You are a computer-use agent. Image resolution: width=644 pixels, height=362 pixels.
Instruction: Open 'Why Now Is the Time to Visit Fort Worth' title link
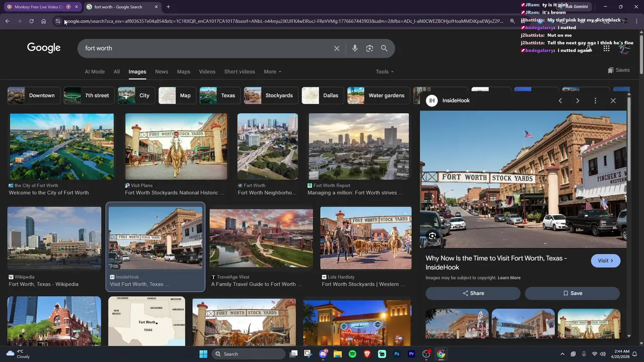(x=496, y=262)
